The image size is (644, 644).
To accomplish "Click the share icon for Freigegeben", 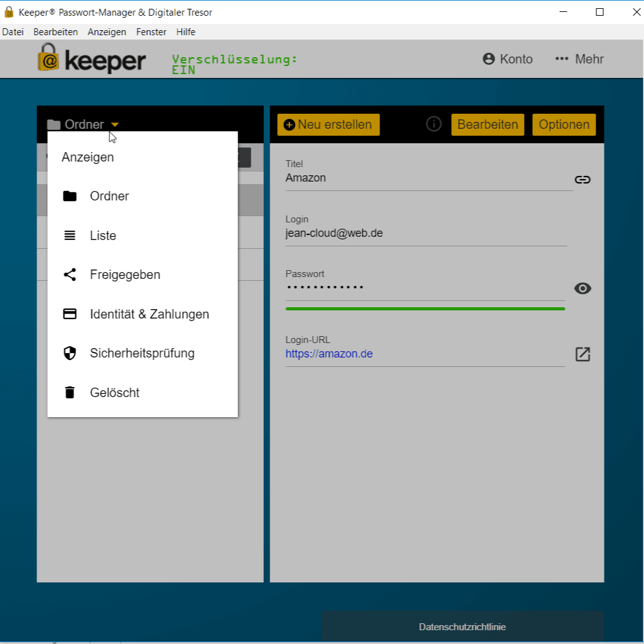I will point(70,275).
